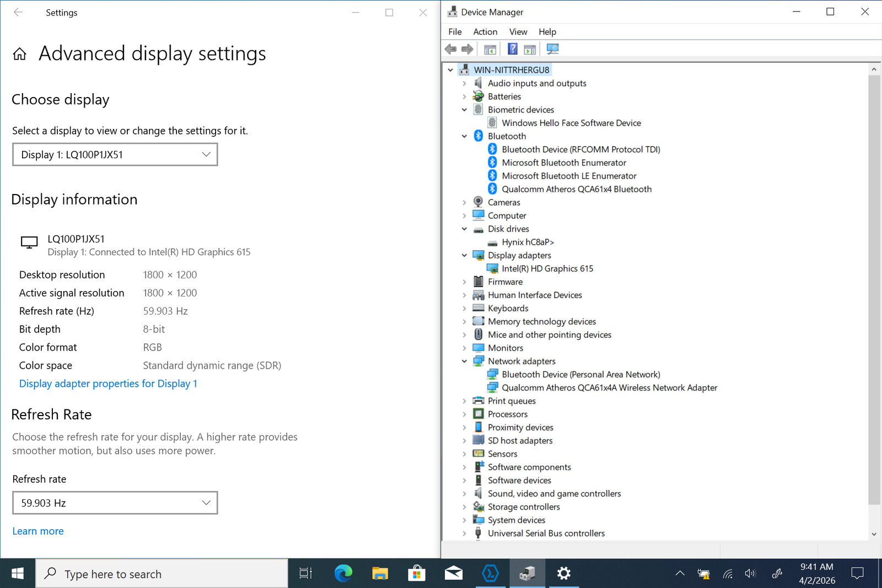Click the volume icon in system tray
The width and height of the screenshot is (882, 588).
pyautogui.click(x=750, y=574)
